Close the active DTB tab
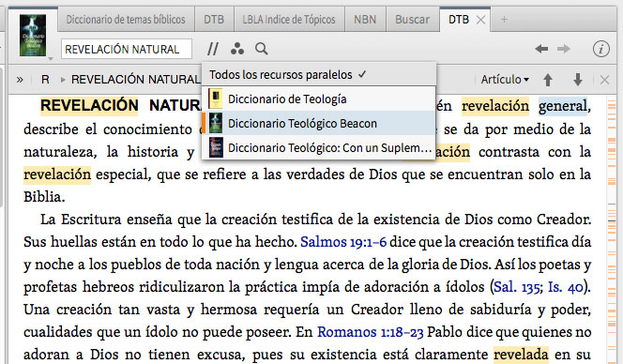This screenshot has width=623, height=364. pyautogui.click(x=480, y=20)
